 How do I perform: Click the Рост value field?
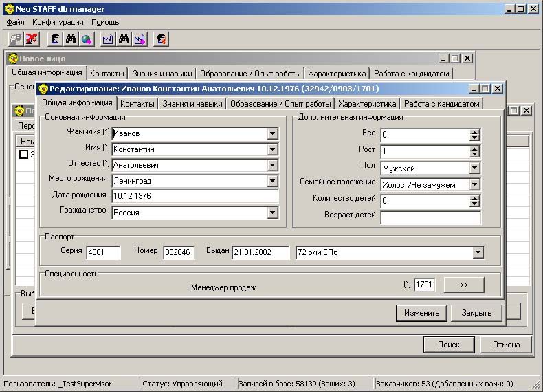[x=425, y=151]
